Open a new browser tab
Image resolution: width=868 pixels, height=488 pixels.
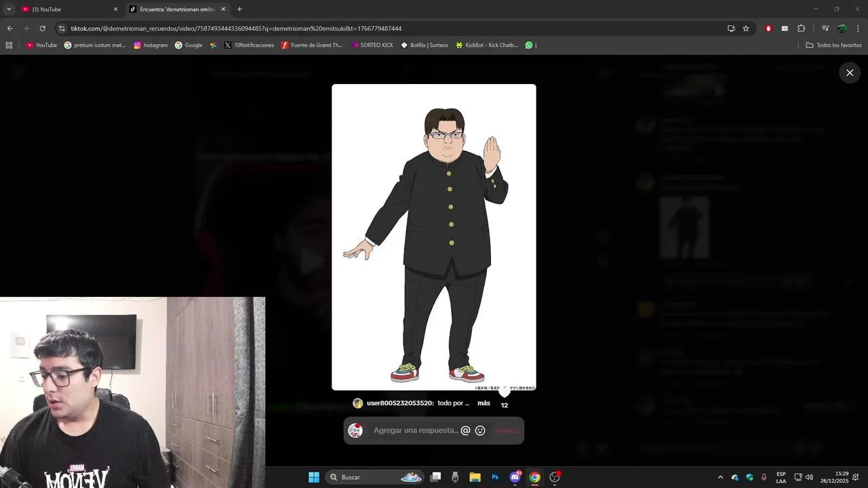click(239, 9)
